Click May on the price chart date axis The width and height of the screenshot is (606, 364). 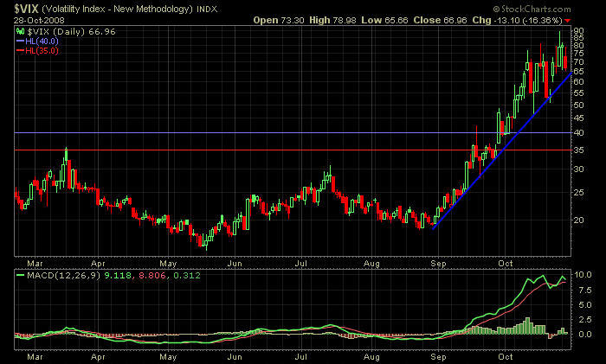pyautogui.click(x=168, y=263)
